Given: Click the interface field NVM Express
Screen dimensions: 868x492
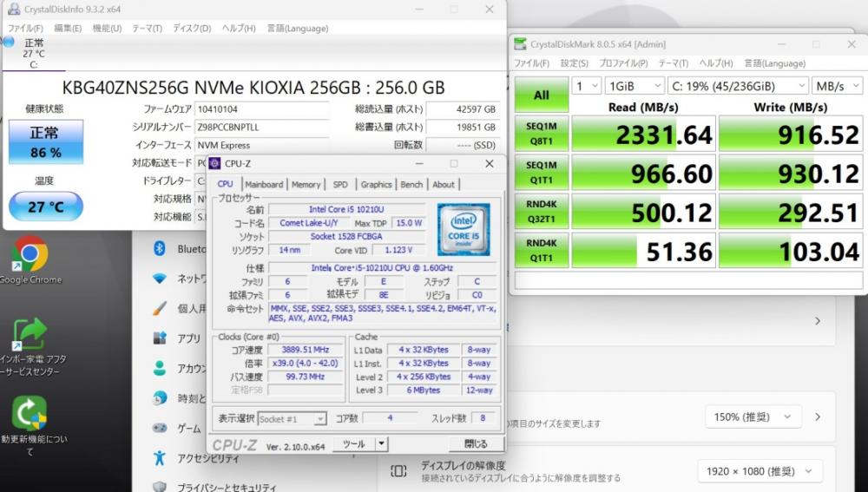Looking at the screenshot, I should 262,145.
